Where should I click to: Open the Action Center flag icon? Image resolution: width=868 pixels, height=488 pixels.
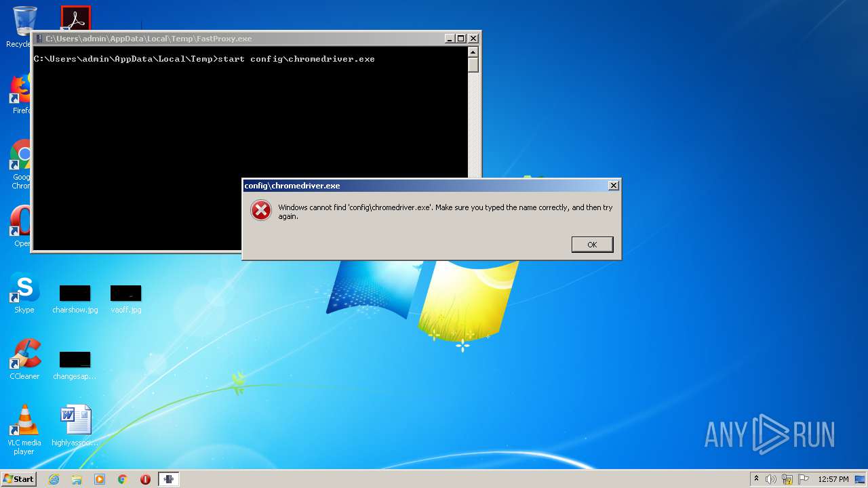(x=804, y=479)
